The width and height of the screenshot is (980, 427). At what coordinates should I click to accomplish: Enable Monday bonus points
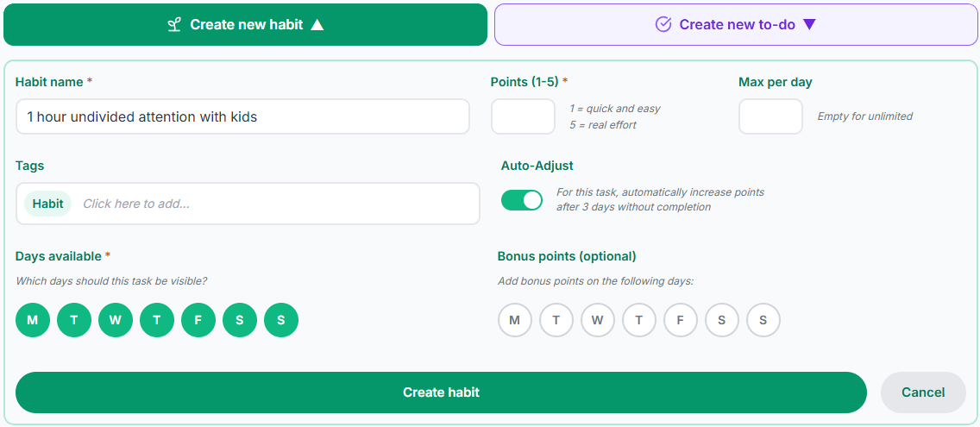[x=515, y=320]
